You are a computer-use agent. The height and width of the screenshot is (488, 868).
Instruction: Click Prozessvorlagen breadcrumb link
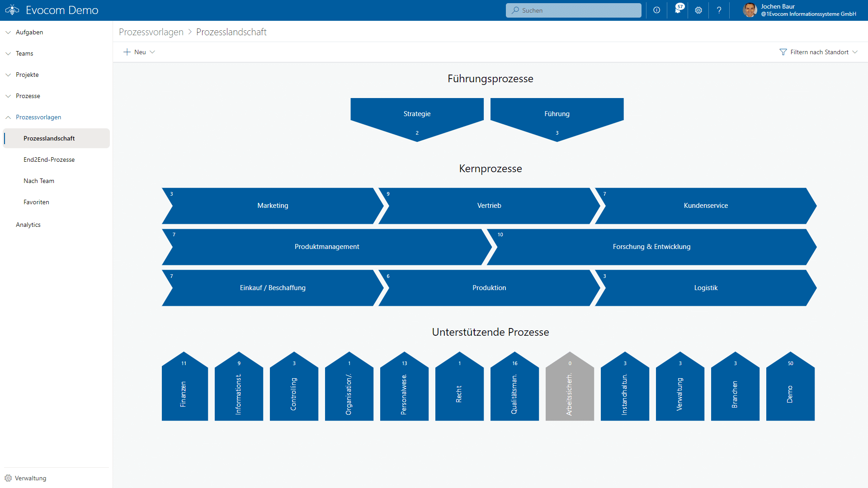tap(151, 32)
